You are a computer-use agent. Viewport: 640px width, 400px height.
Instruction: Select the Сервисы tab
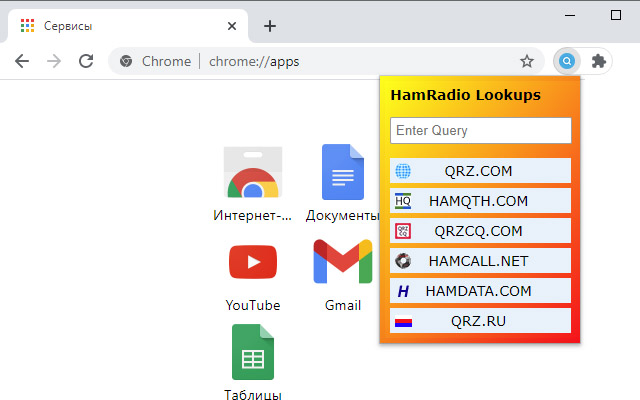click(127, 26)
